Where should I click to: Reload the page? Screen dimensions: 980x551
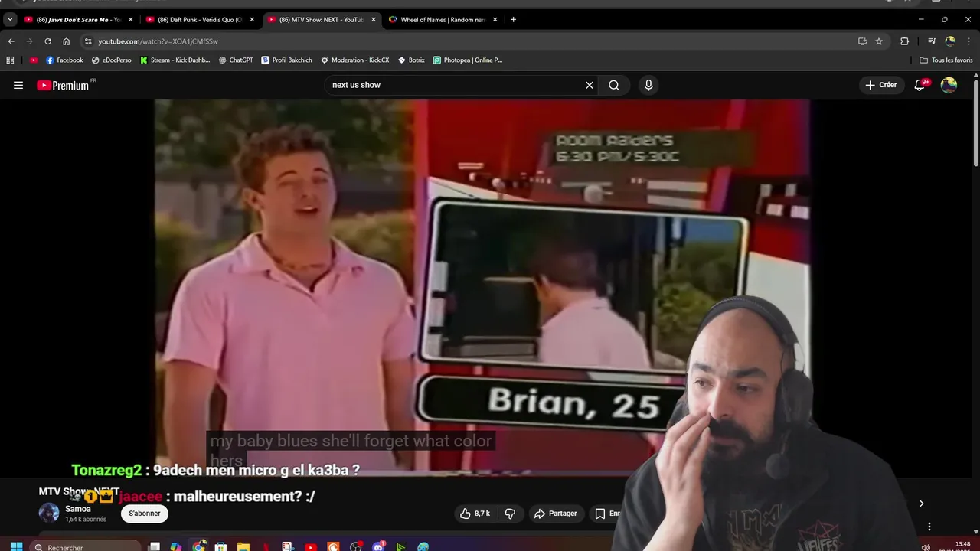[x=47, y=41]
